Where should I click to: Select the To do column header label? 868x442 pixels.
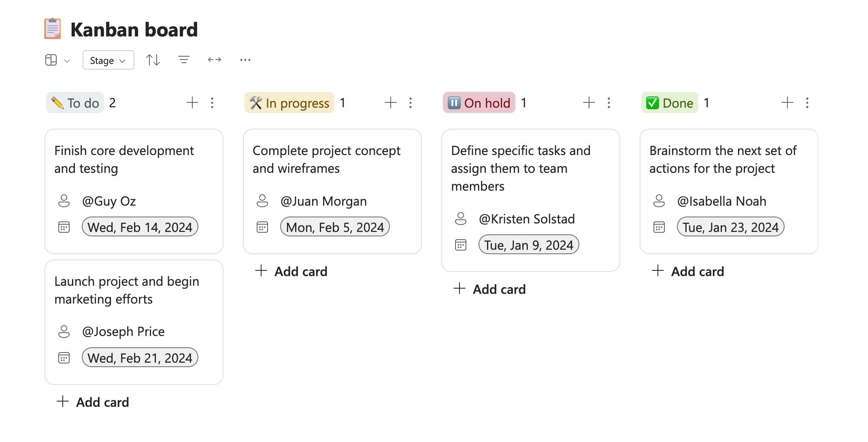point(74,103)
